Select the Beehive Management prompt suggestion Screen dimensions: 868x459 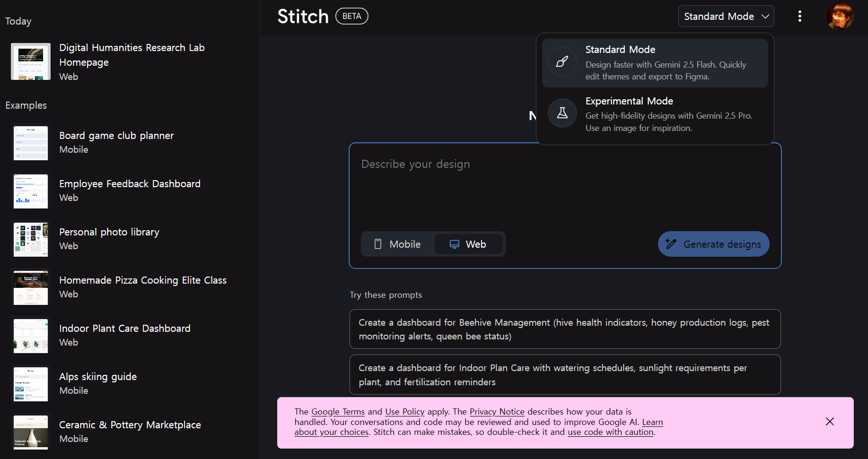[565, 329]
